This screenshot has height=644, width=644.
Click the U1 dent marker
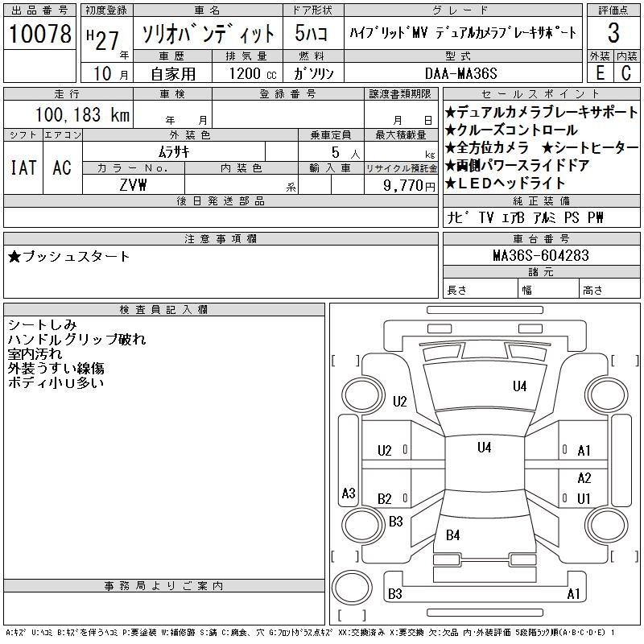tap(584, 498)
